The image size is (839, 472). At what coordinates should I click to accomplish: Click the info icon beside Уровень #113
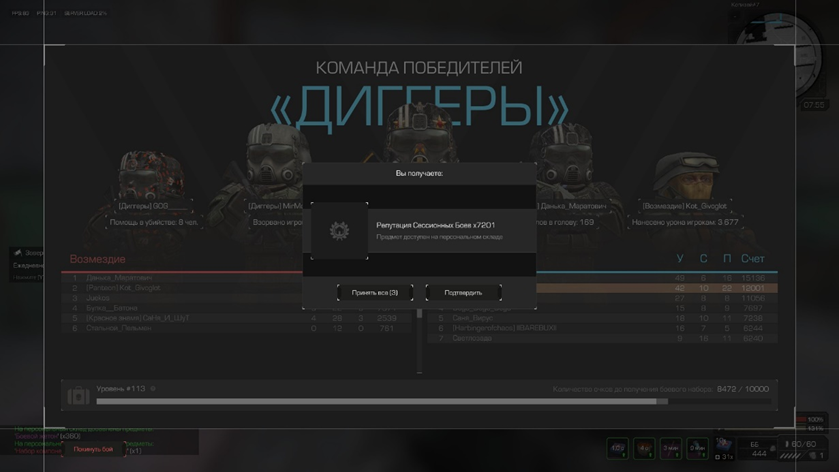coord(153,389)
